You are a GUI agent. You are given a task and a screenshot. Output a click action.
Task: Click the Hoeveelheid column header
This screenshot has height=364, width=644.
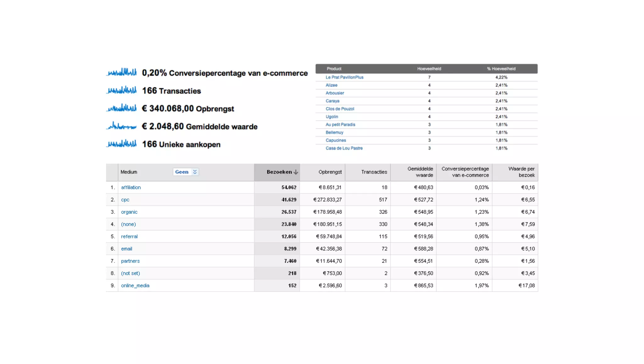429,69
